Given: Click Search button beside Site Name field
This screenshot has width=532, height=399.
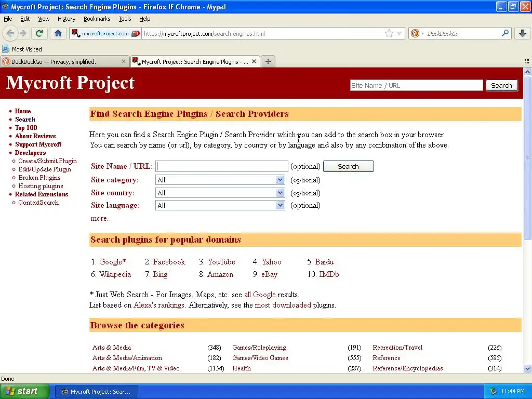Looking at the screenshot, I should pyautogui.click(x=349, y=166).
